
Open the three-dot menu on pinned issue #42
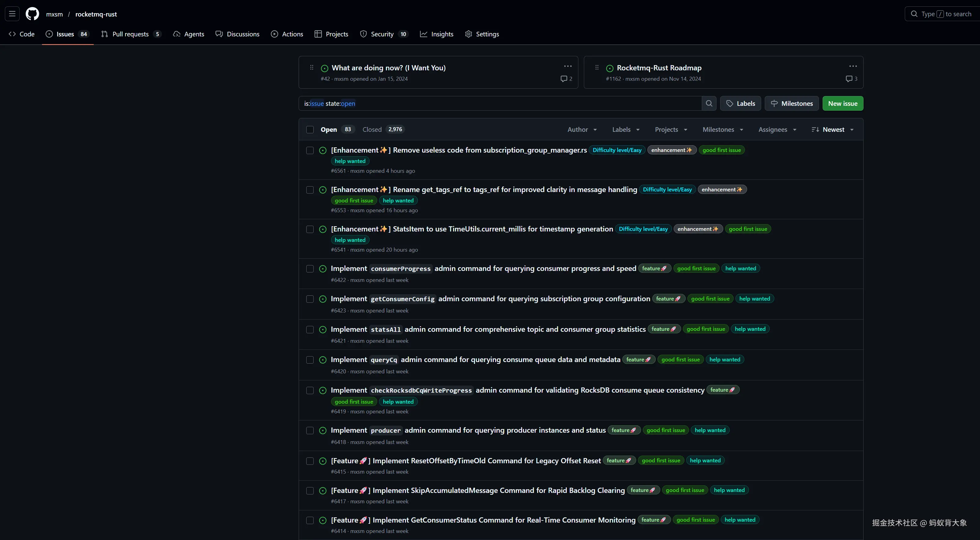[568, 66]
